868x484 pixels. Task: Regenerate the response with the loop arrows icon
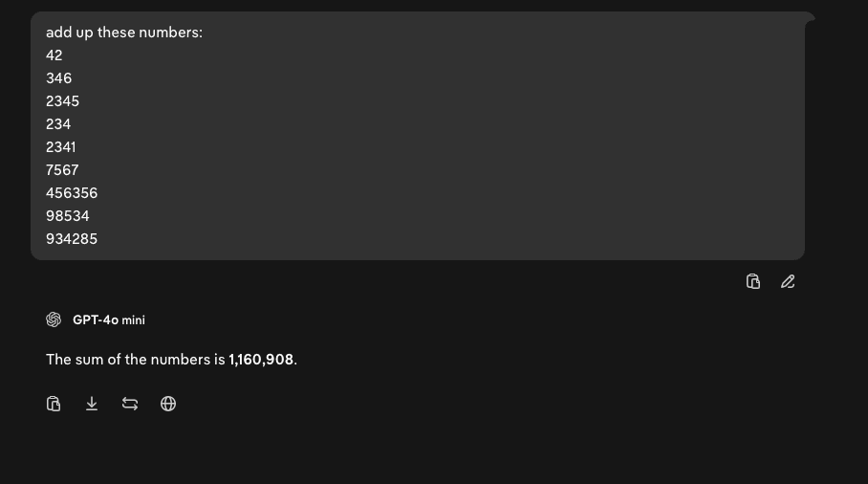point(130,404)
